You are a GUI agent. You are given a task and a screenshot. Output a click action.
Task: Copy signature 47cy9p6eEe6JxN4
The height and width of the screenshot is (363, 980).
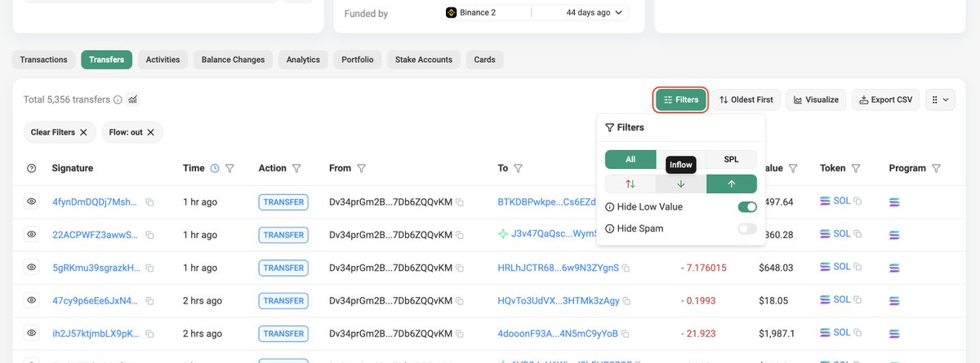pyautogui.click(x=149, y=301)
